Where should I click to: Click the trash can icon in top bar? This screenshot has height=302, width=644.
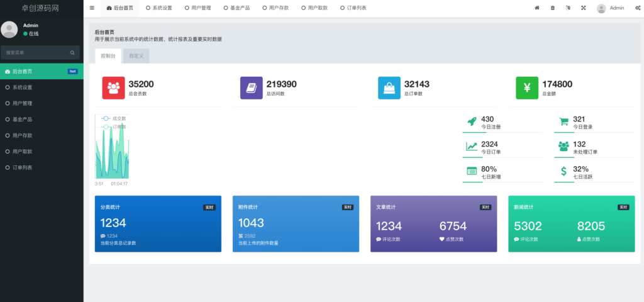coord(552,8)
